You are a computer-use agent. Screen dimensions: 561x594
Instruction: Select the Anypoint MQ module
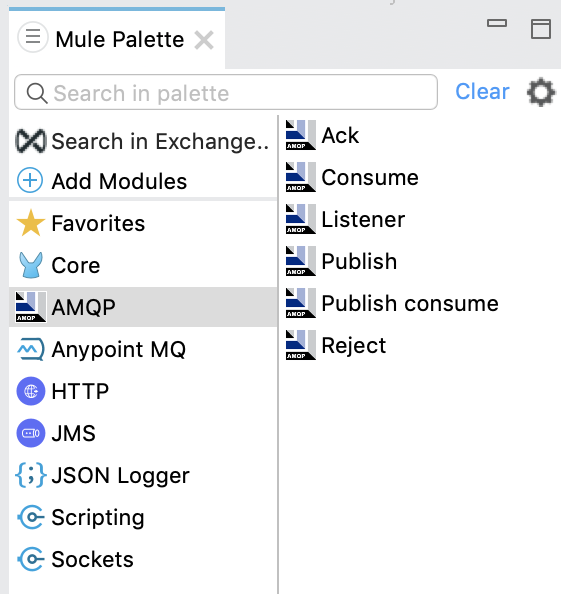[143, 349]
